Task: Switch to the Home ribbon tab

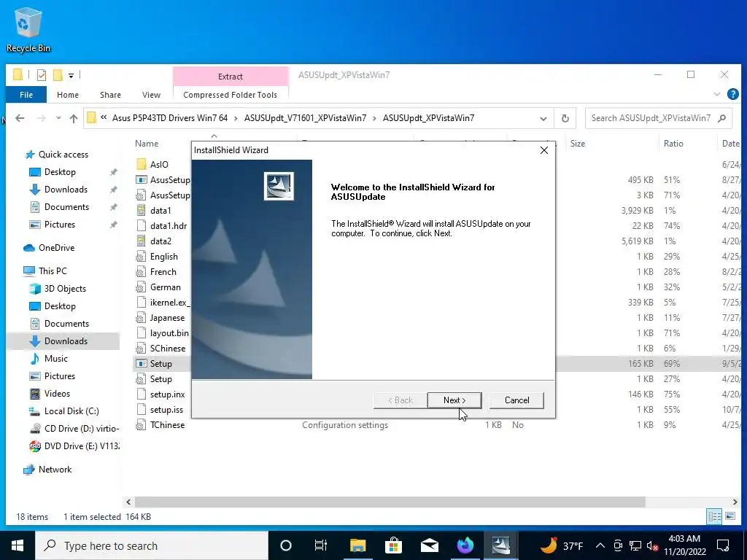Action: (68, 95)
